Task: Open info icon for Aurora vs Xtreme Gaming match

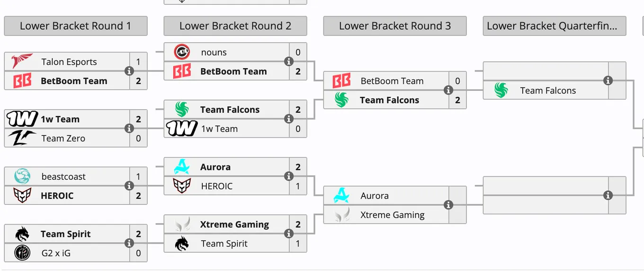Action: 448,205
